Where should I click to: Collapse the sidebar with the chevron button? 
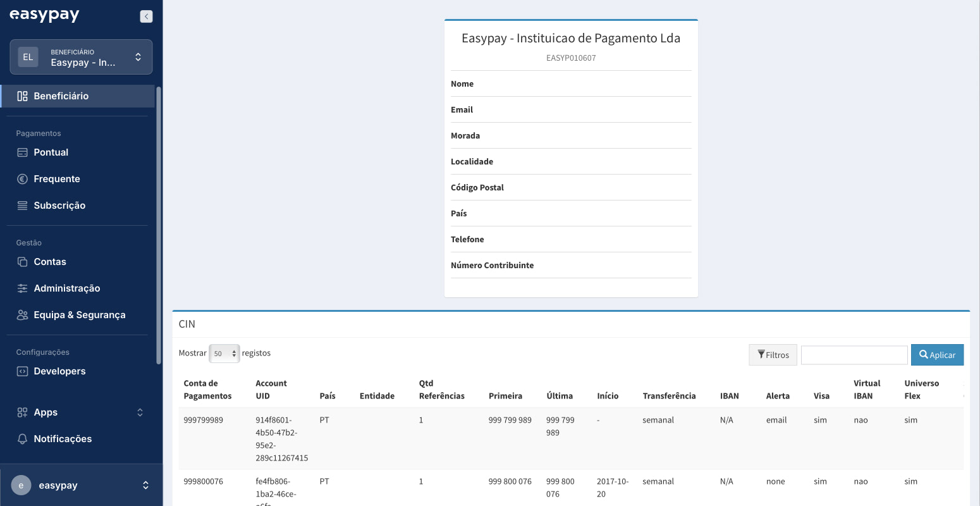[x=146, y=16]
